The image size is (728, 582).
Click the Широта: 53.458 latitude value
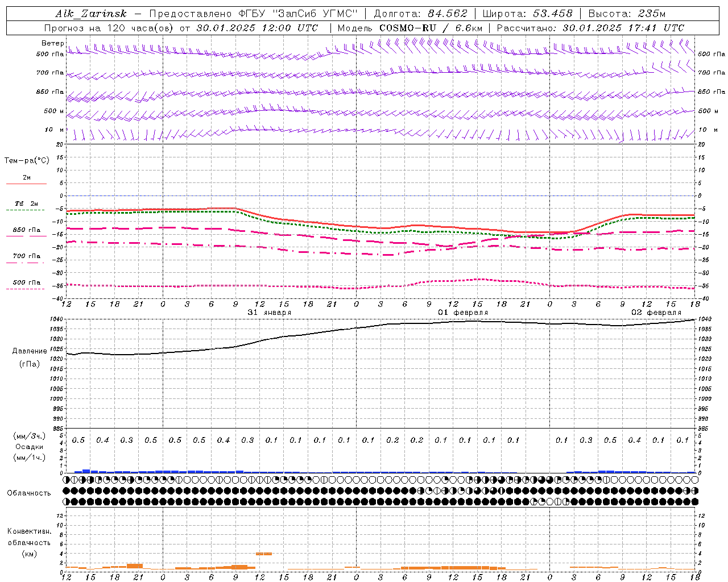pos(527,14)
